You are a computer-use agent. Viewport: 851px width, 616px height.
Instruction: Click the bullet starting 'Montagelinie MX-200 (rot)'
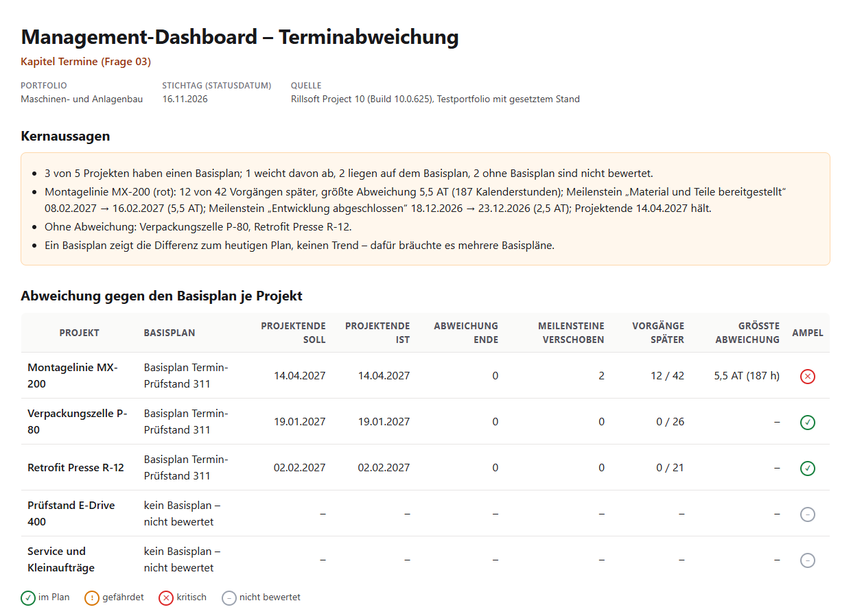(x=415, y=200)
